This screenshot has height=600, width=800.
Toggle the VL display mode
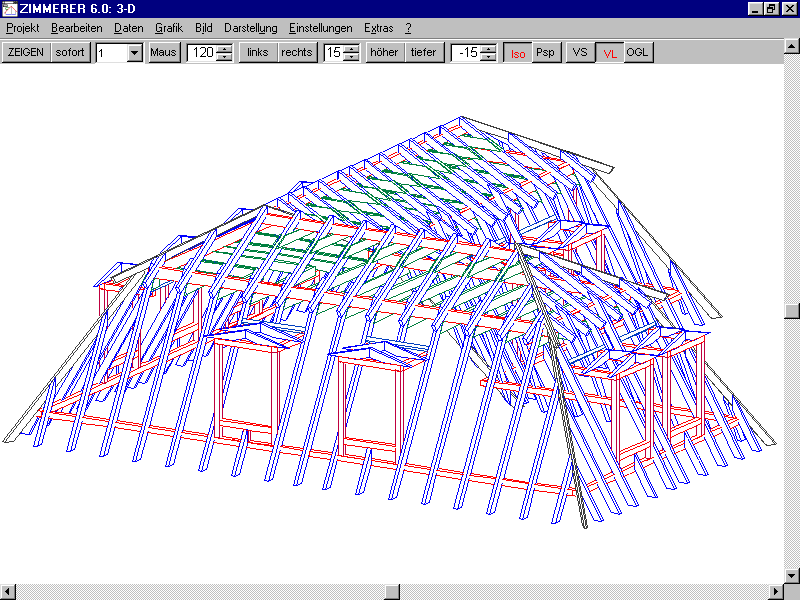[x=609, y=53]
